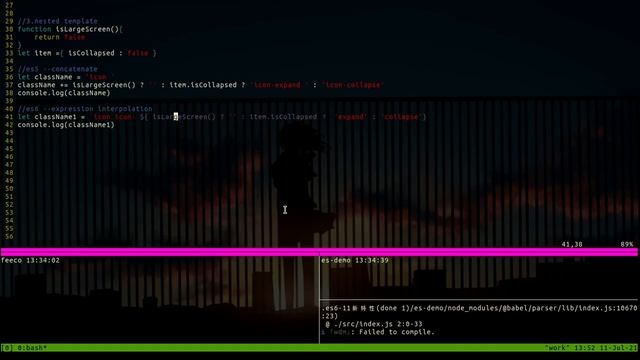This screenshot has width=640, height=360.
Task: Click the magenta vim status line bar
Action: pos(319,252)
